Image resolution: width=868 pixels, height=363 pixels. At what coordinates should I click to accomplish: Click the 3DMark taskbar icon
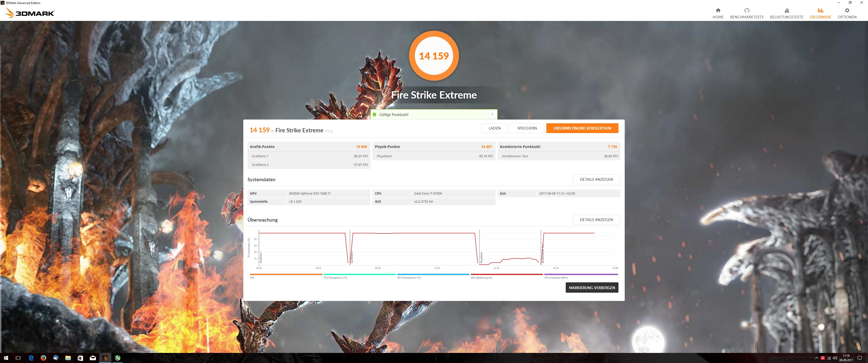(105, 358)
